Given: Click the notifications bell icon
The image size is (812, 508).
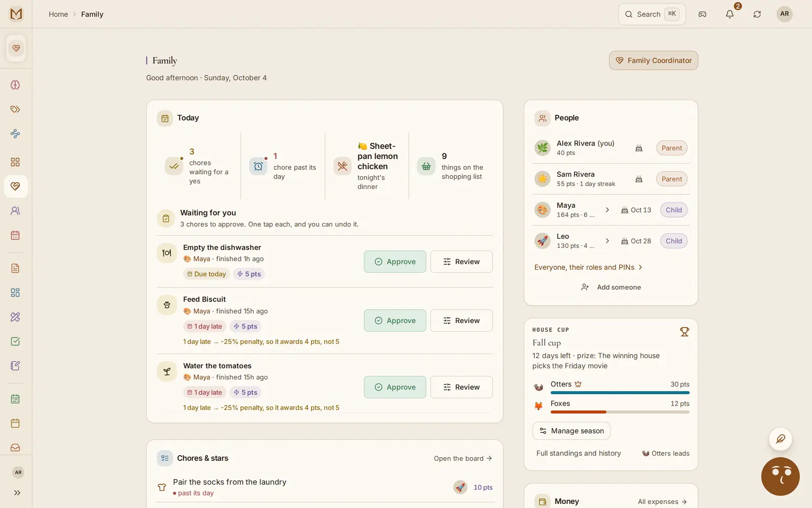Looking at the screenshot, I should pos(730,14).
